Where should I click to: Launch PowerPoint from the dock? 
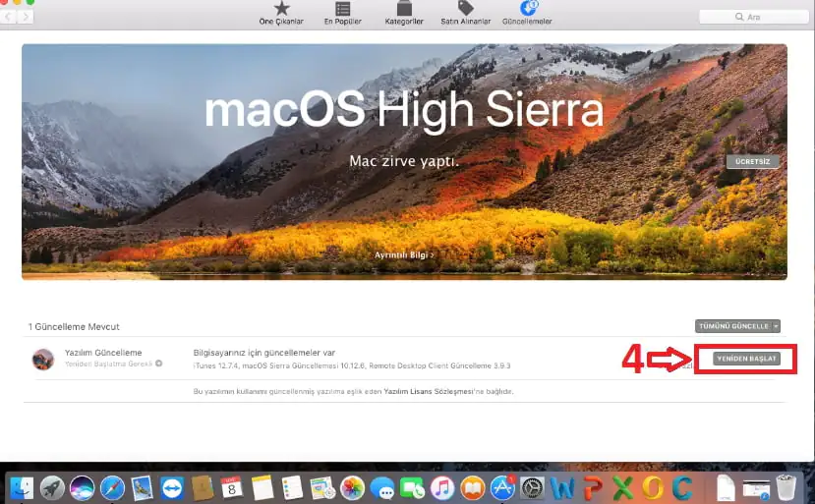[x=593, y=488]
